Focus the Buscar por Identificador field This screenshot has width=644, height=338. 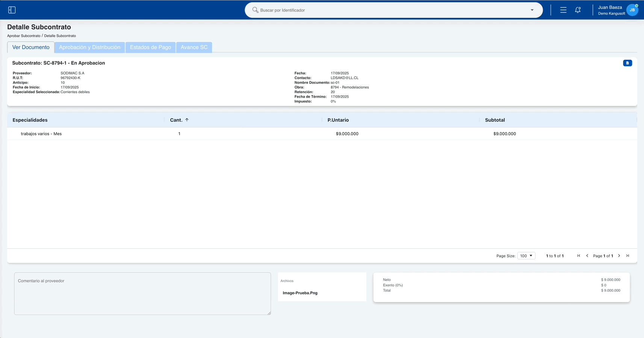[x=393, y=10]
